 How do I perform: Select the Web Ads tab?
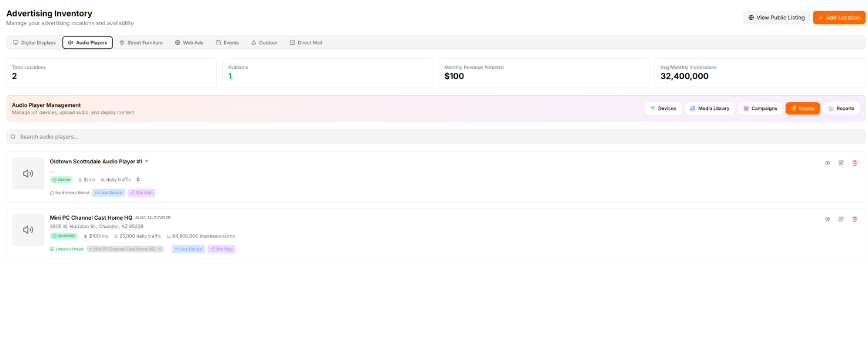click(x=189, y=43)
